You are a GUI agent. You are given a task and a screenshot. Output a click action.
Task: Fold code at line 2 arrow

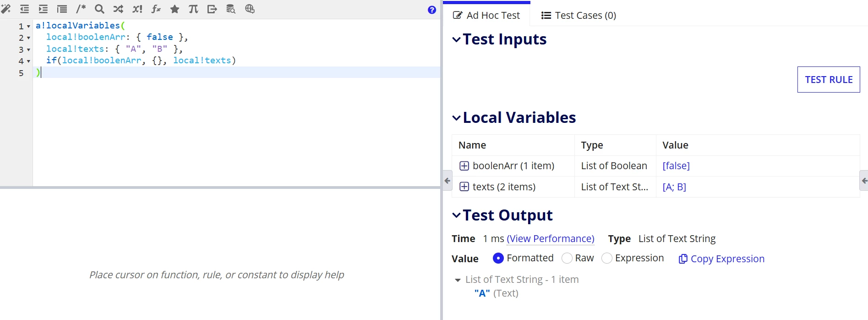point(28,38)
